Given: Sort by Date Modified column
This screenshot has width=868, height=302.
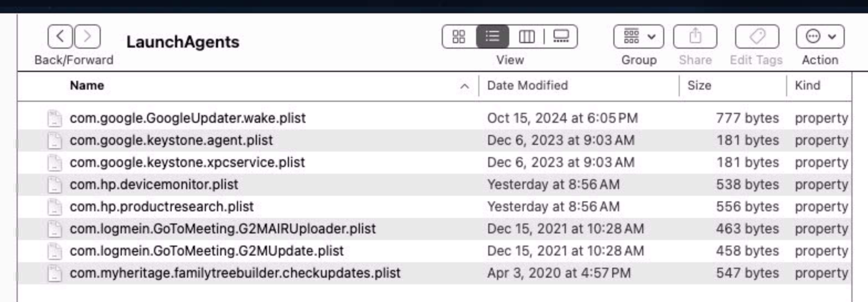Looking at the screenshot, I should point(528,86).
